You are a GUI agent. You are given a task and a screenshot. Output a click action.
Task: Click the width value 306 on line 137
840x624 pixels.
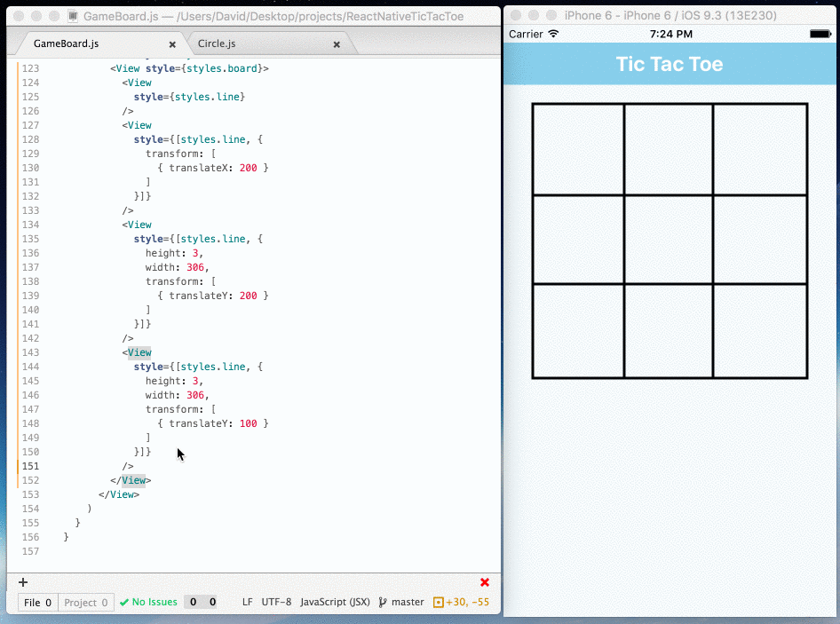coord(195,267)
